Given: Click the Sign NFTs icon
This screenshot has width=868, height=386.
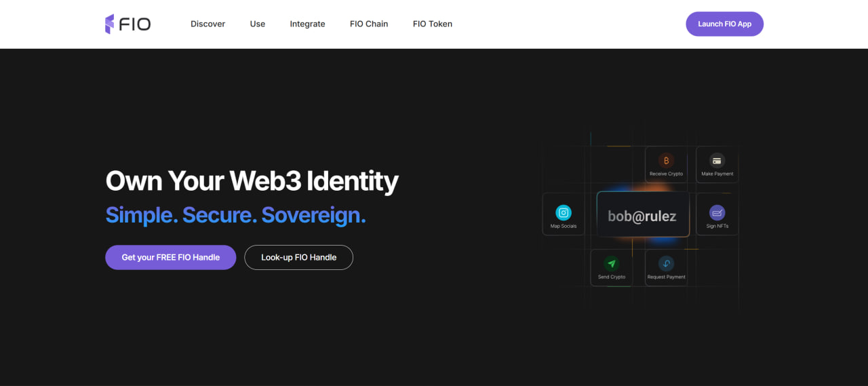Looking at the screenshot, I should [x=717, y=212].
